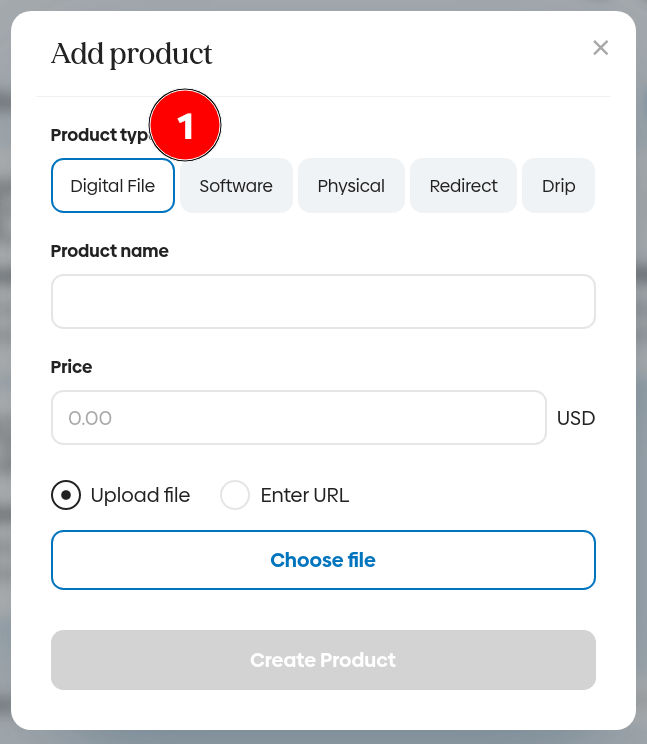Close the Add product dialog
The width and height of the screenshot is (647, 744).
[600, 48]
